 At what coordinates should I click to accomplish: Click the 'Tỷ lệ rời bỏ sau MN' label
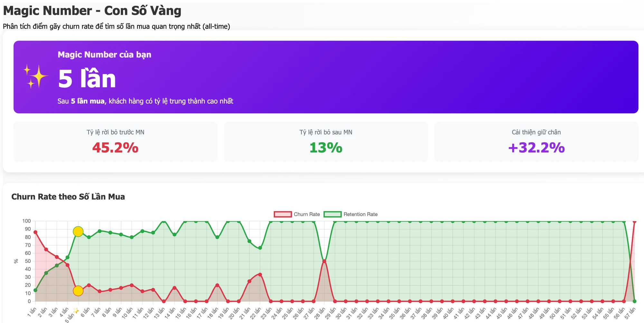326,132
